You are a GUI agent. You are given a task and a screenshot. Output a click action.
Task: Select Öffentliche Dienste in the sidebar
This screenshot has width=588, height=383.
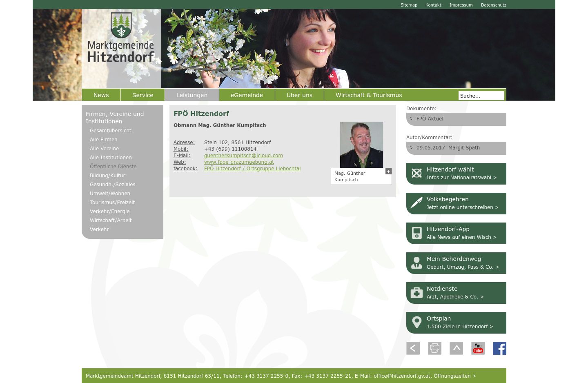click(113, 167)
